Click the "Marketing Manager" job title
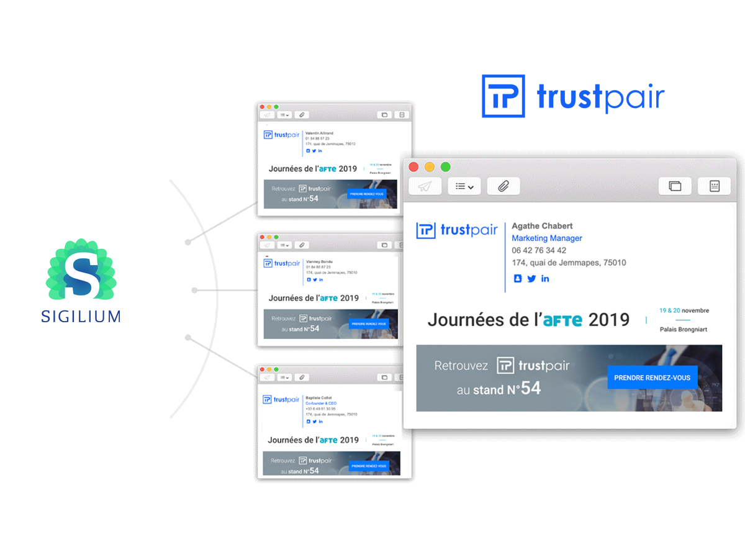The width and height of the screenshot is (745, 560). click(x=547, y=238)
